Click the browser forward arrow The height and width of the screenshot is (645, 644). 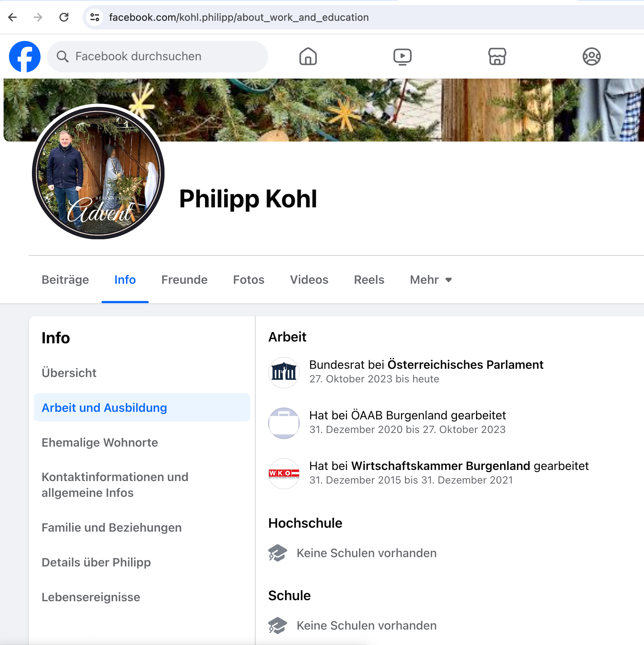(x=38, y=17)
